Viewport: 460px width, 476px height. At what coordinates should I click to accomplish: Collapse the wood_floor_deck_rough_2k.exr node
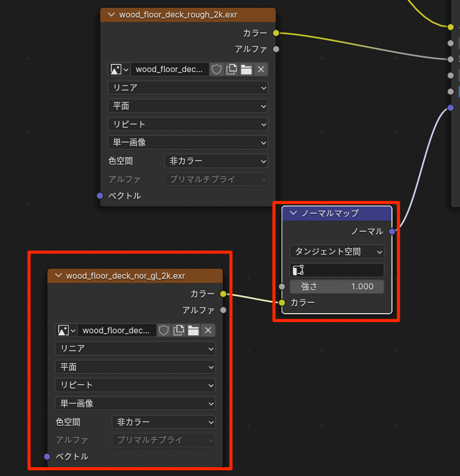110,15
